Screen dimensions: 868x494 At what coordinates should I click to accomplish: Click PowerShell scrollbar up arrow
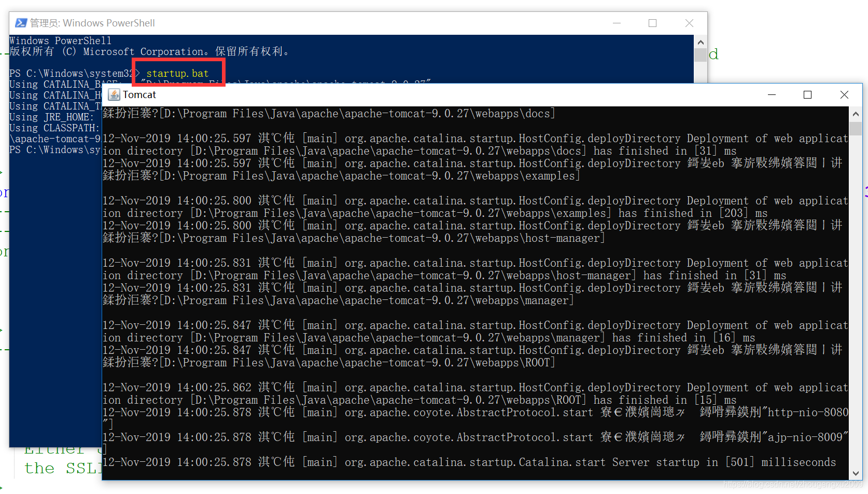tap(701, 42)
